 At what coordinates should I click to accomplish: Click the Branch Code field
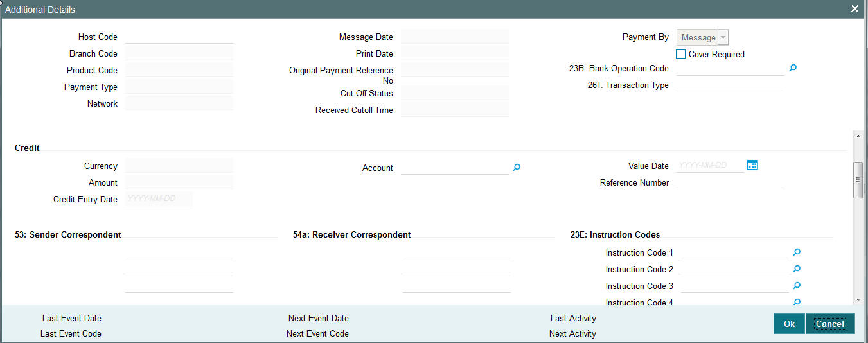click(179, 53)
